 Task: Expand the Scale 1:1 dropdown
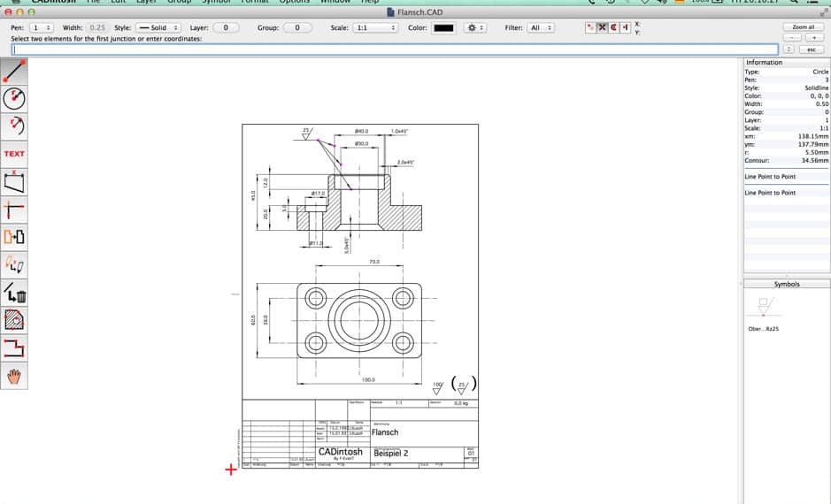pos(375,28)
